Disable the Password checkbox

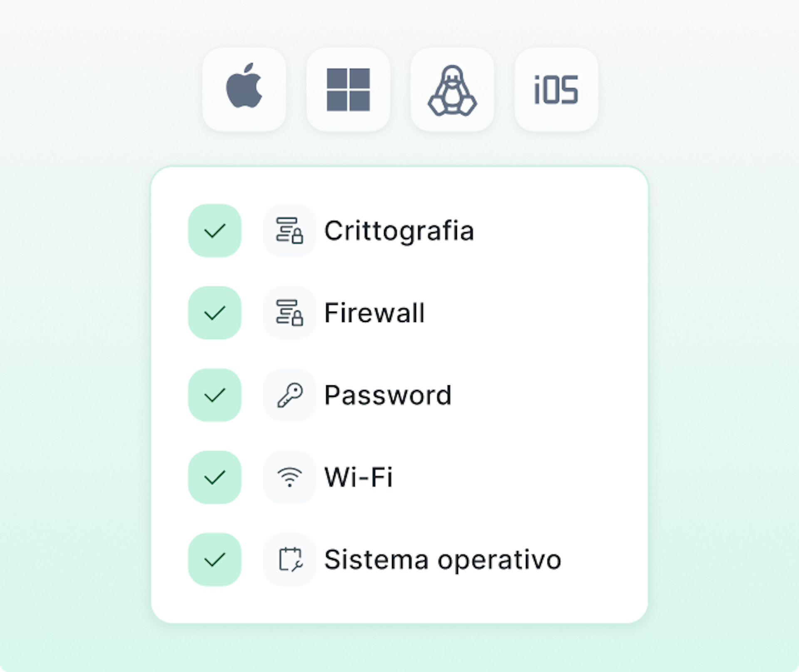point(215,395)
